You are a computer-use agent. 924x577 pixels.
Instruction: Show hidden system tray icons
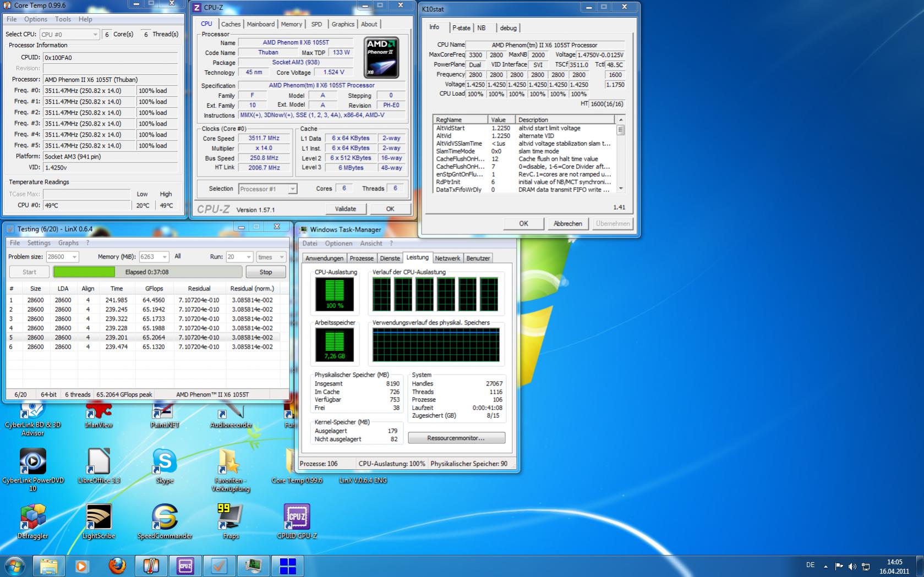825,566
